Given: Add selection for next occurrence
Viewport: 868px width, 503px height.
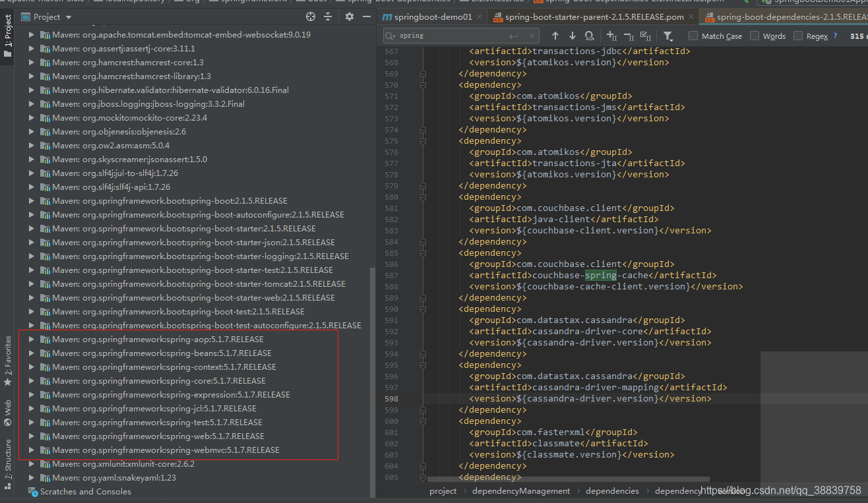Looking at the screenshot, I should tap(611, 36).
